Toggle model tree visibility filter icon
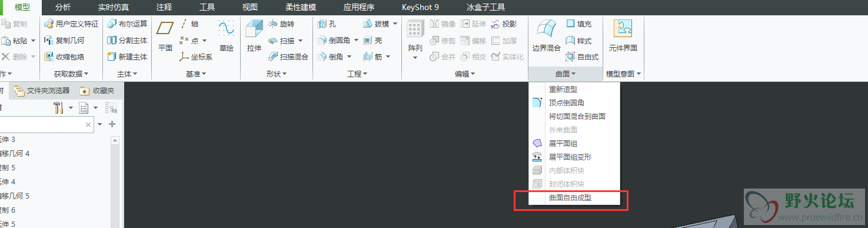 coord(111,108)
